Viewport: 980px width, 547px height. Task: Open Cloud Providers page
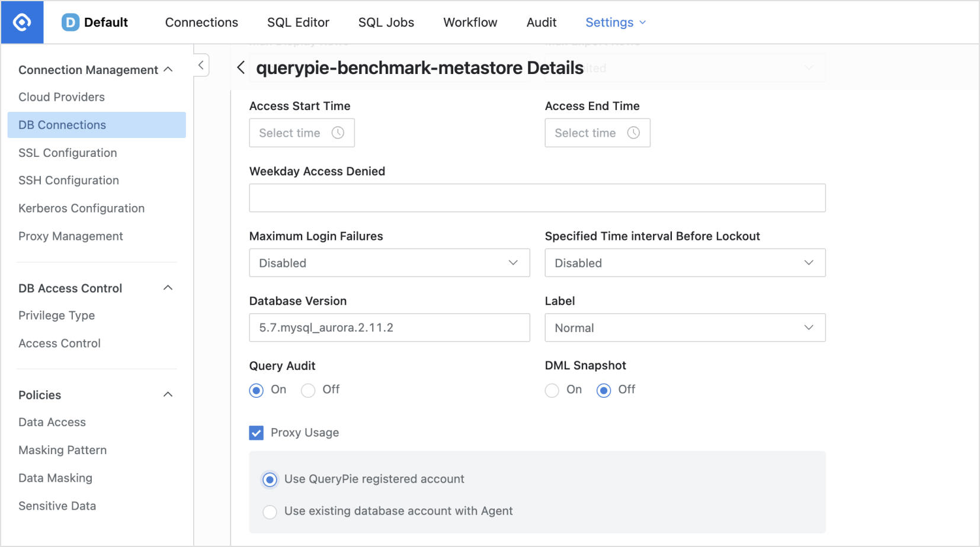62,97
